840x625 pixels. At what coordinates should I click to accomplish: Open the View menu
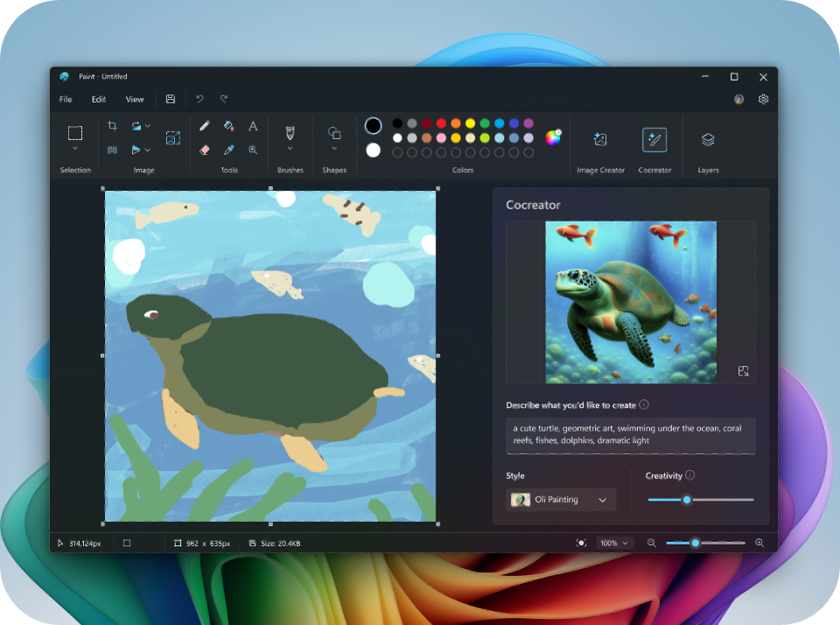135,99
